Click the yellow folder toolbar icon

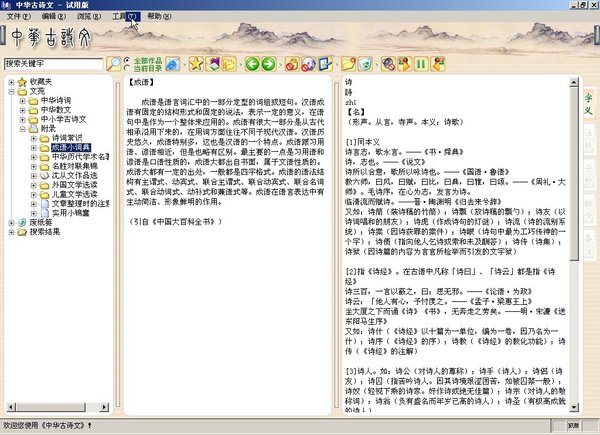click(x=230, y=65)
